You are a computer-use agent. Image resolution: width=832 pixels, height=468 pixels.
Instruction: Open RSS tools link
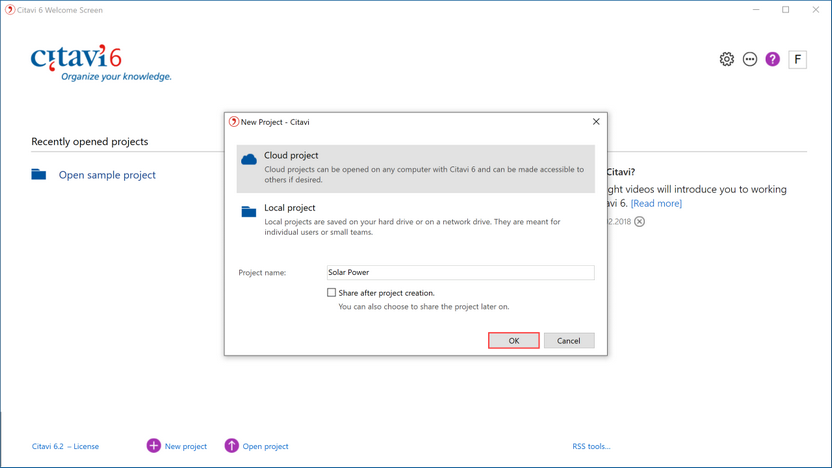point(591,446)
